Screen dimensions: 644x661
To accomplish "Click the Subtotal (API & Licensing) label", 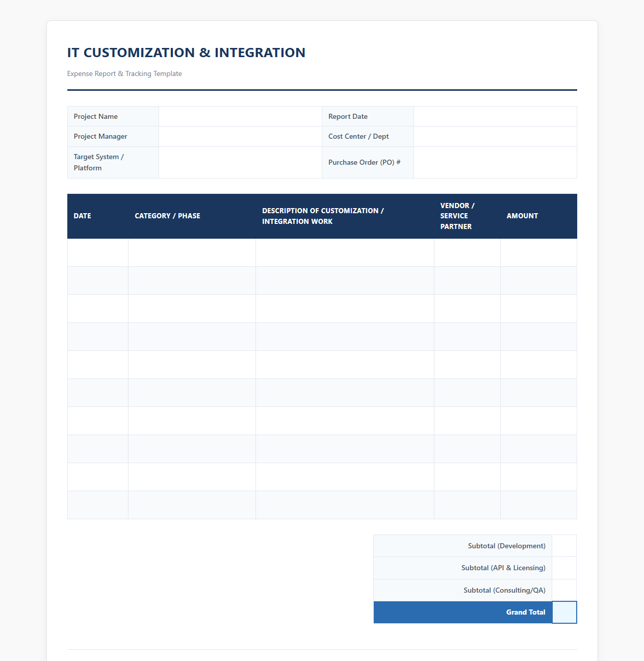I will [x=503, y=568].
